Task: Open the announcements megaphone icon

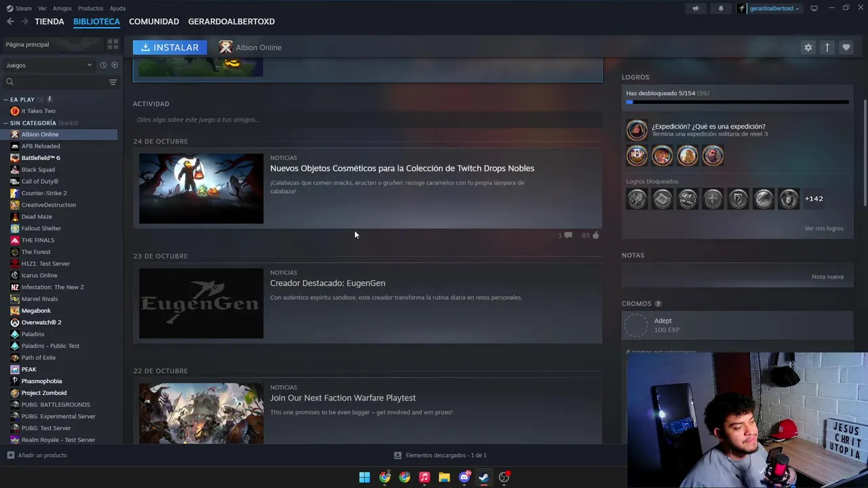Action: tap(696, 8)
